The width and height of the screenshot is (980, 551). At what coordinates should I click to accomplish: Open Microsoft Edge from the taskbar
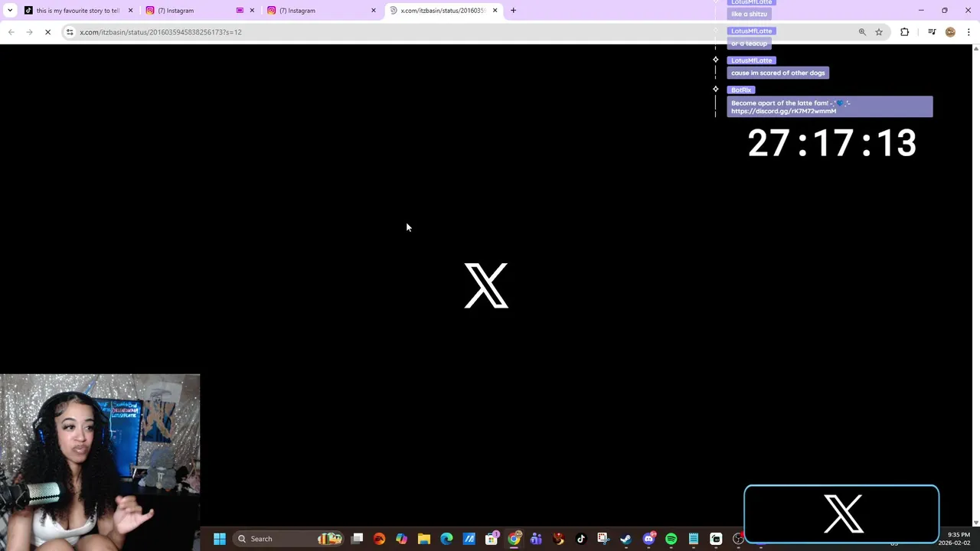click(x=446, y=539)
